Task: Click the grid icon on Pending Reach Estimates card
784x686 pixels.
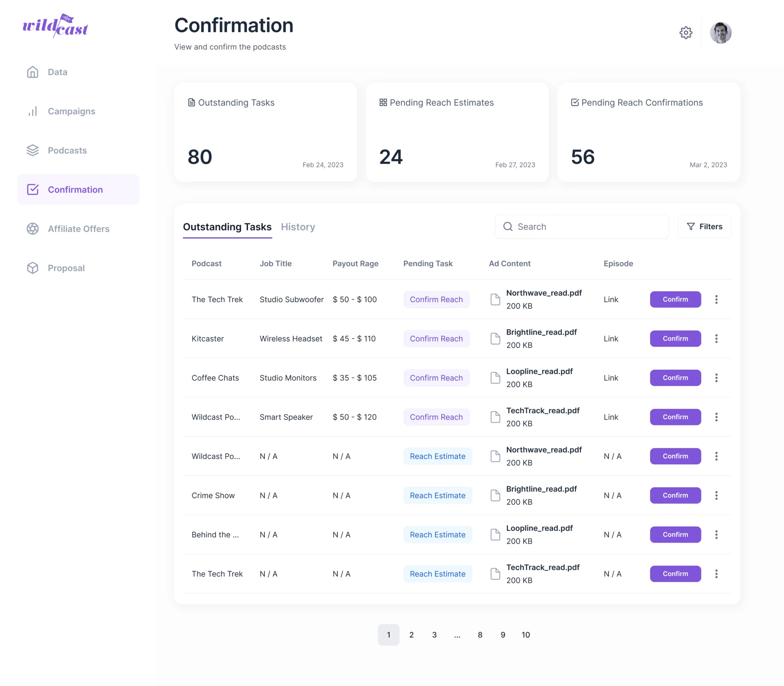Action: tap(383, 102)
